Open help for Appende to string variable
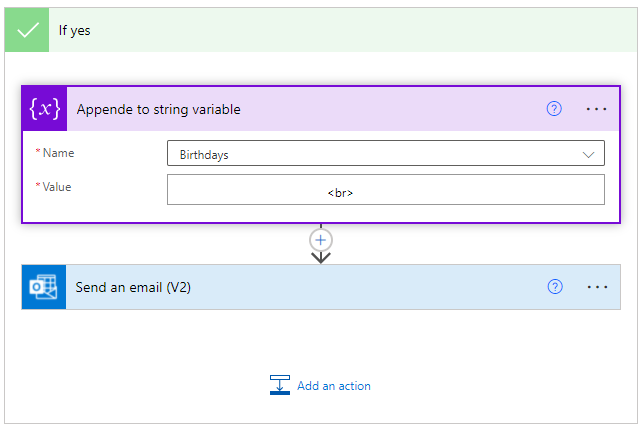This screenshot has width=643, height=432. tap(554, 109)
